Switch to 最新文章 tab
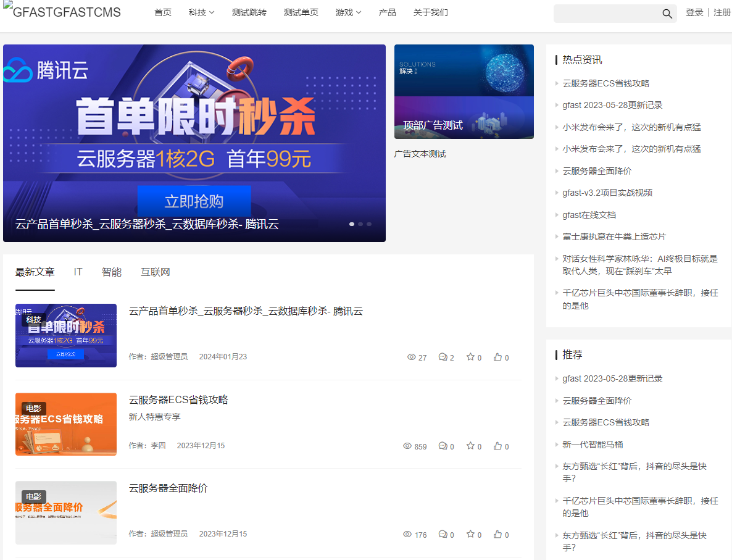This screenshot has height=560, width=732. pos(35,272)
